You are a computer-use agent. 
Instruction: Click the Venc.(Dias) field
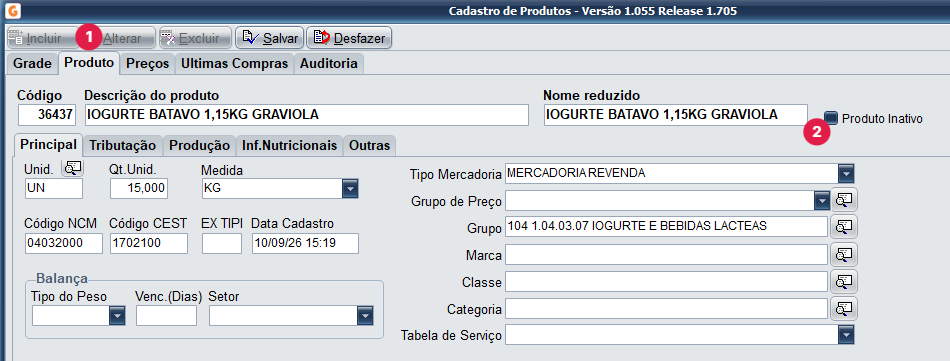[x=167, y=316]
